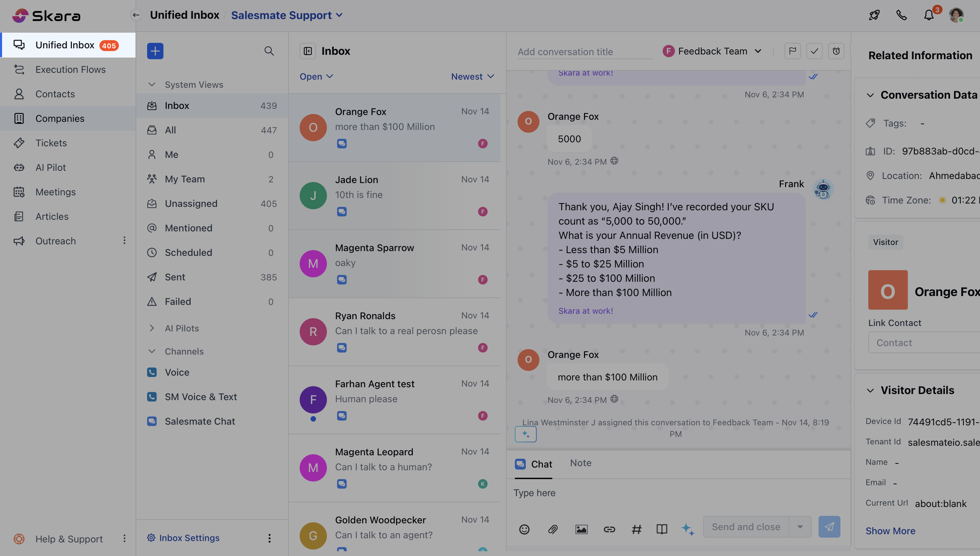Insert an image into the message
Image resolution: width=980 pixels, height=556 pixels.
(581, 529)
